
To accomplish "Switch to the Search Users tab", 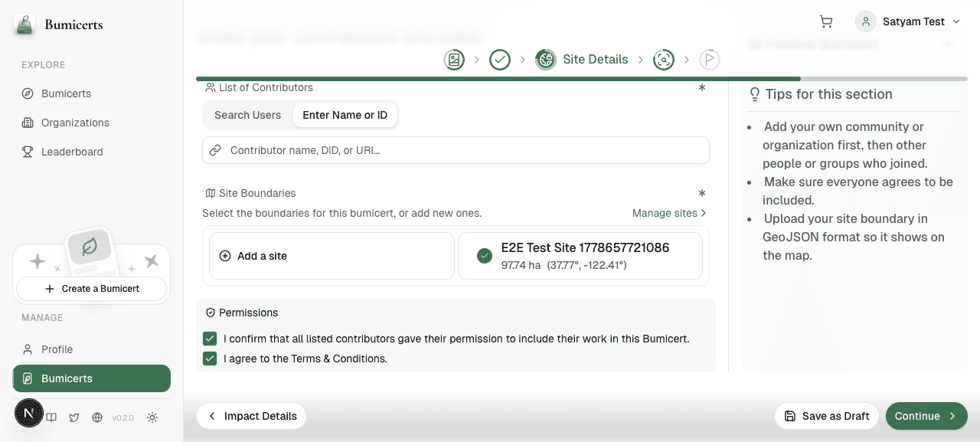I will point(247,115).
